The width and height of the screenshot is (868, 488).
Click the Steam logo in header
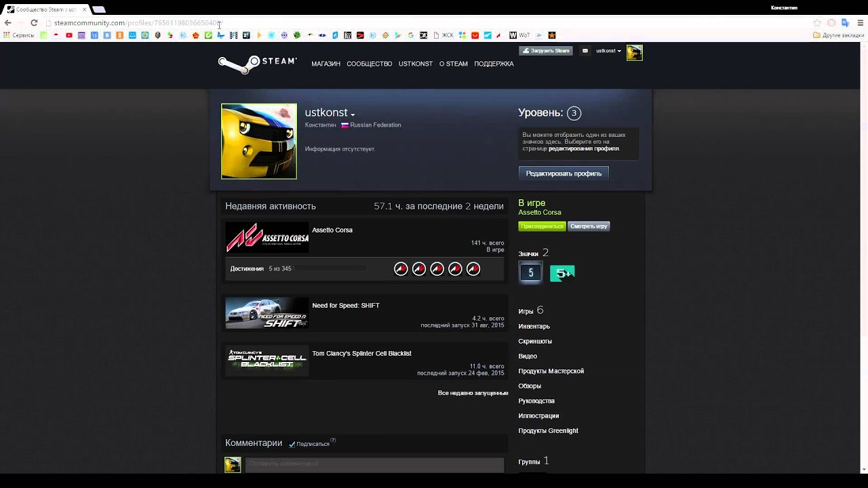258,64
